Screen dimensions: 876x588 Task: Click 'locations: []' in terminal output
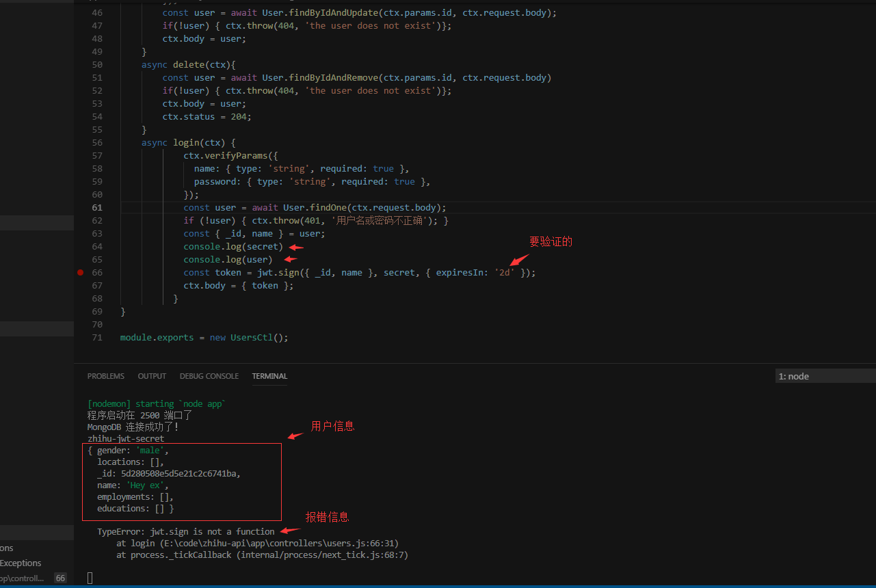point(130,462)
